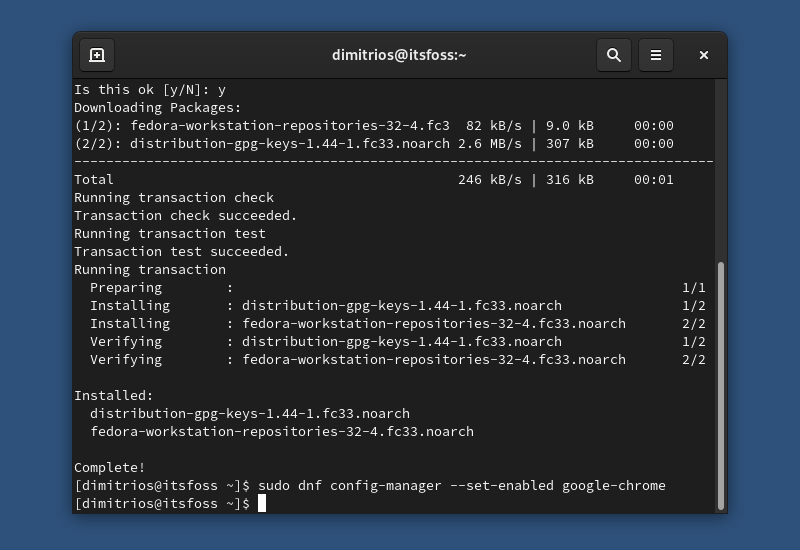The width and height of the screenshot is (800, 550).
Task: Click the "Downloading Packages:" line
Action: click(158, 107)
